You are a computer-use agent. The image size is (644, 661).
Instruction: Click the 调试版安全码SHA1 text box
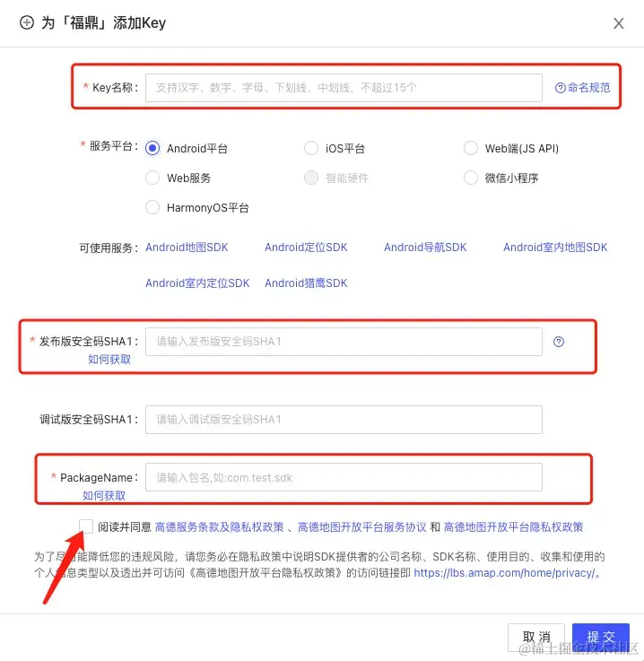coord(344,420)
